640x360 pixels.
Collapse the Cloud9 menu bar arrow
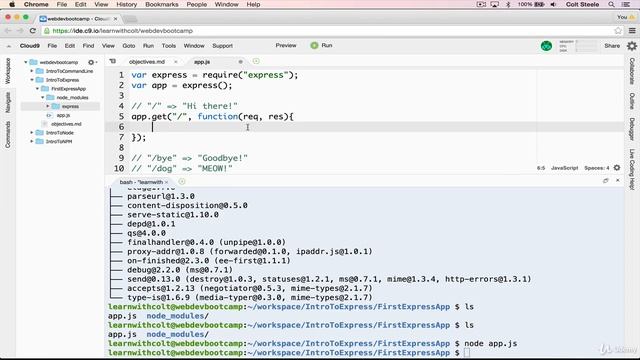click(9, 46)
